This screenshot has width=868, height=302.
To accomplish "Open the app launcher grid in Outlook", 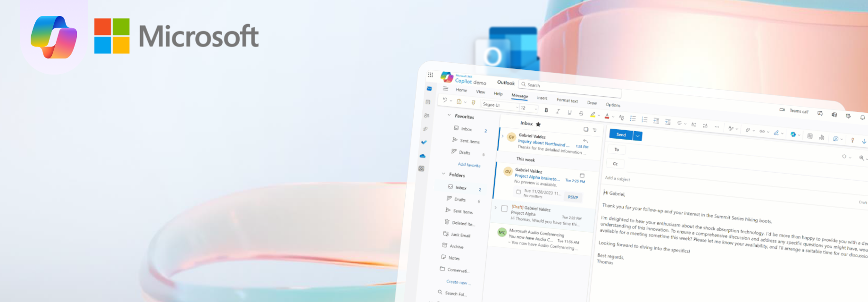I will (430, 75).
